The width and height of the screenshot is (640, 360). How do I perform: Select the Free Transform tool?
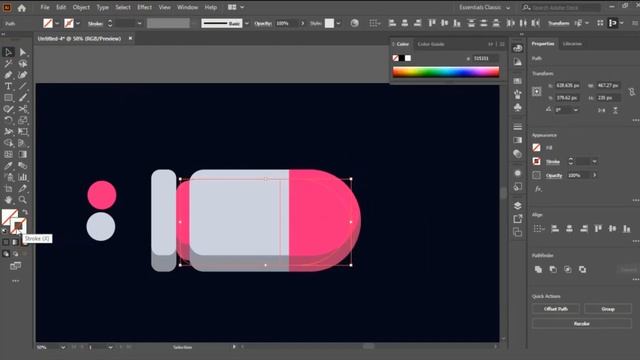[x=22, y=132]
